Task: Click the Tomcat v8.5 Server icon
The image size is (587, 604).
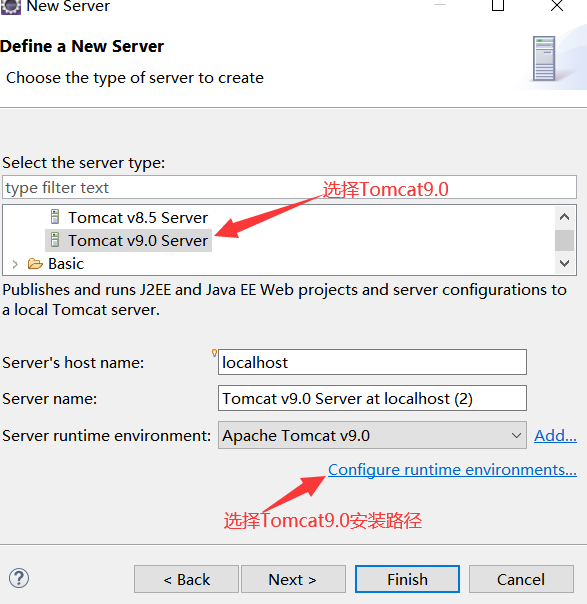Action: pos(55,217)
